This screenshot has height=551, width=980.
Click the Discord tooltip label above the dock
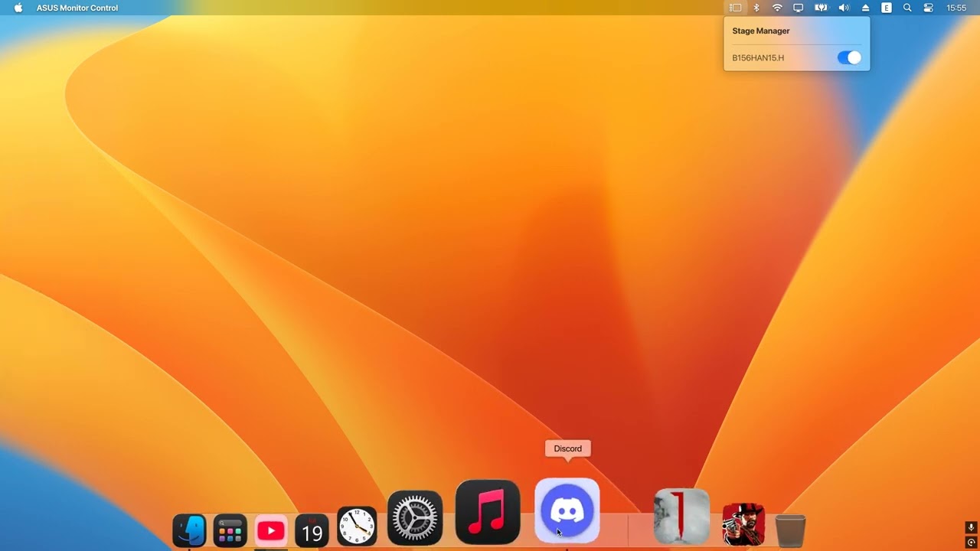click(x=567, y=448)
